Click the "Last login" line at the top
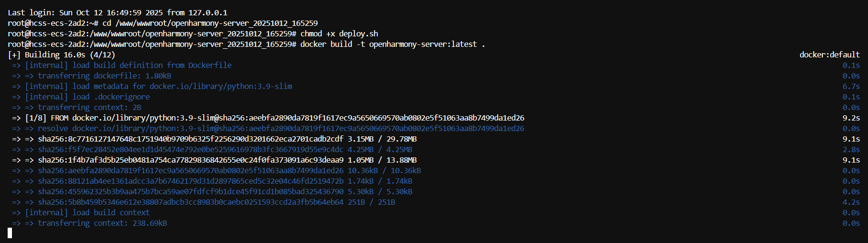The width and height of the screenshot is (868, 243). pos(117,12)
